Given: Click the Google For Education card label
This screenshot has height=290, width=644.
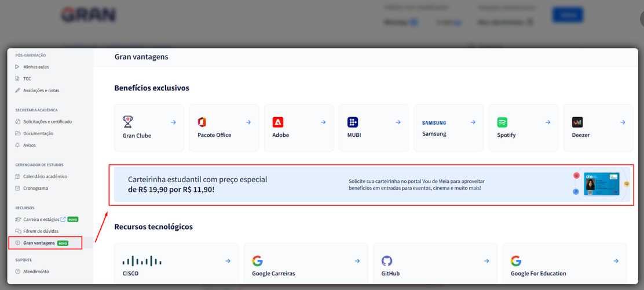Looking at the screenshot, I should [x=539, y=274].
